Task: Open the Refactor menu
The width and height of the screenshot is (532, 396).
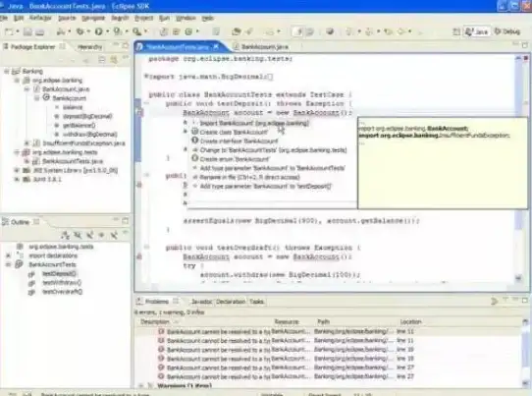Action: [x=40, y=18]
